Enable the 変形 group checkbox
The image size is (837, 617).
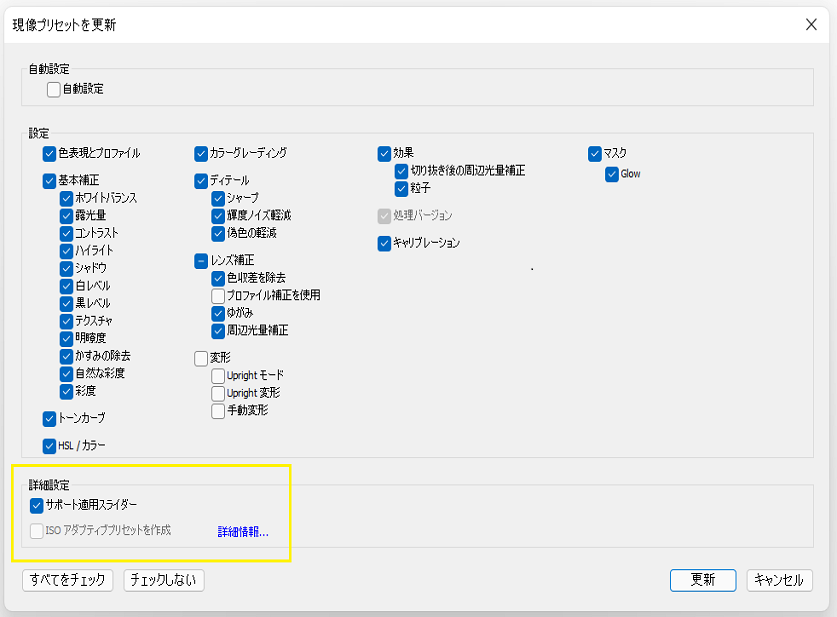tap(201, 358)
